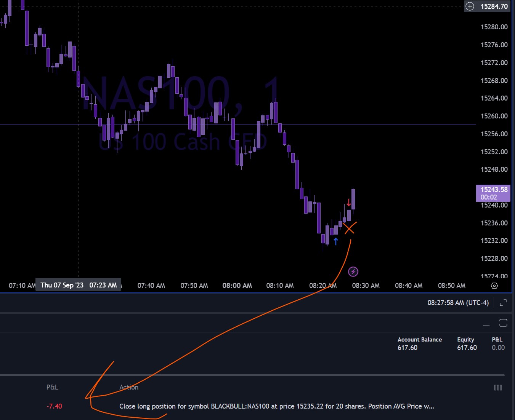Click the 15260.00 price axis label
The height and width of the screenshot is (420, 515).
tap(494, 116)
